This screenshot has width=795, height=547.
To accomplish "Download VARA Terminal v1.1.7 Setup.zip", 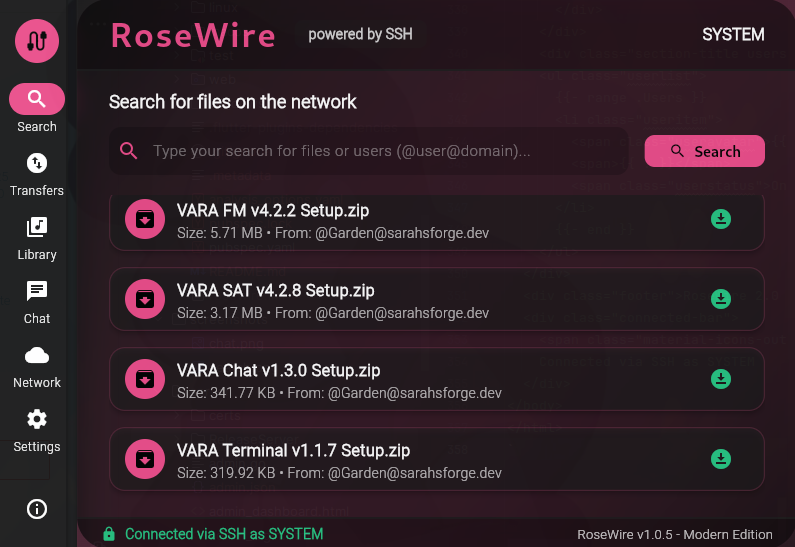I will click(720, 459).
